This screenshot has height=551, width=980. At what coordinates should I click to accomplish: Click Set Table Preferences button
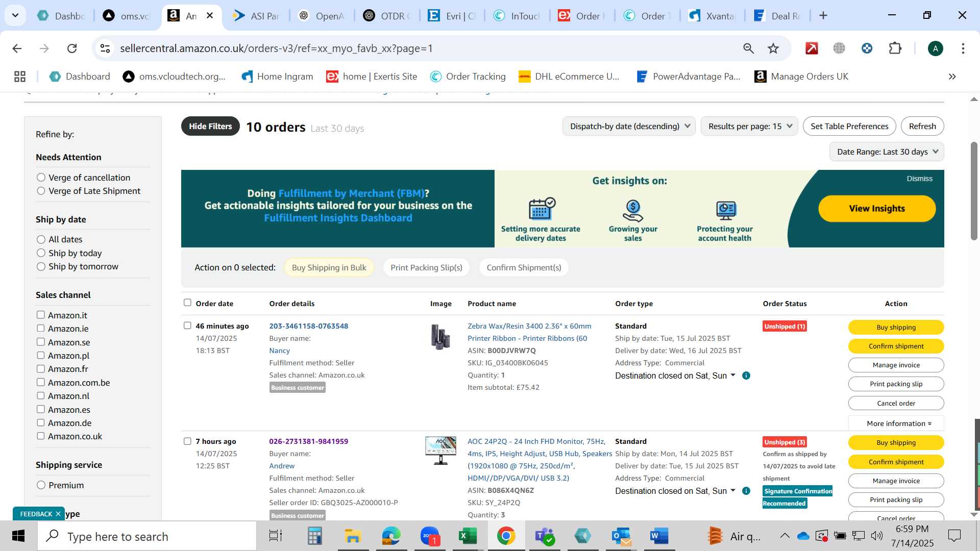coord(849,126)
